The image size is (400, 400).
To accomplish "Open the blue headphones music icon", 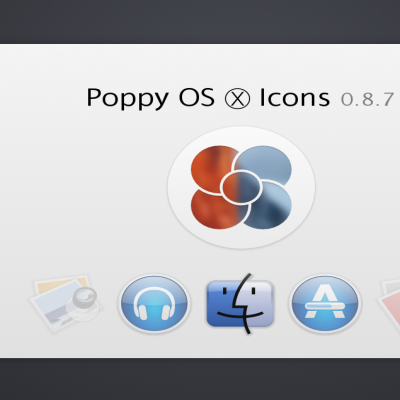I will coord(154,303).
